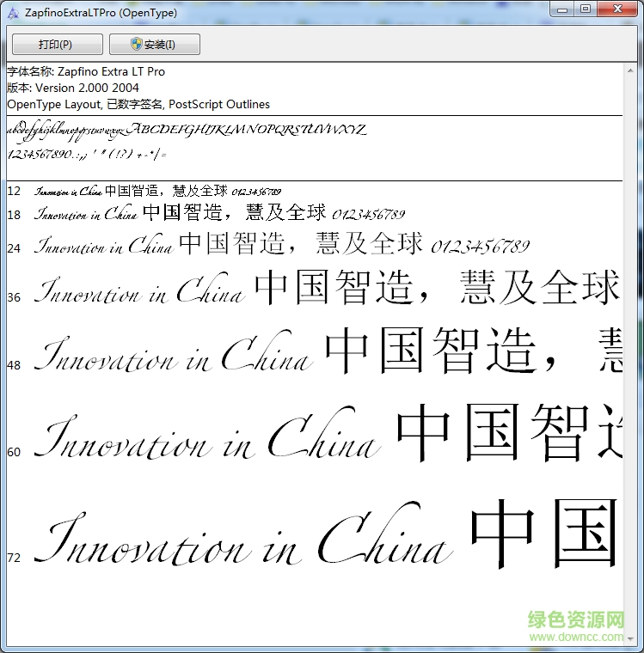This screenshot has height=653, width=644.
Task: Click the 打印(P) print button
Action: [x=58, y=44]
